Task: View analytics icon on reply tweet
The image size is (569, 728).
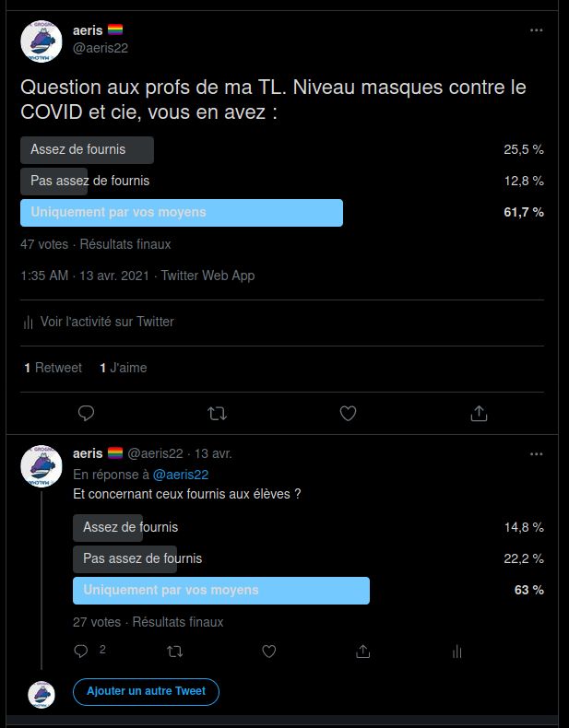Action: click(456, 652)
